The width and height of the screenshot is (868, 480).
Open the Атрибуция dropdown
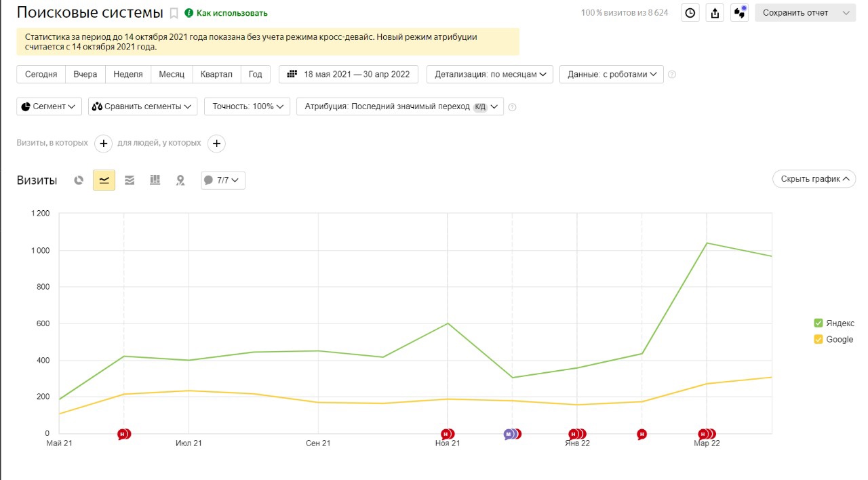coord(400,107)
